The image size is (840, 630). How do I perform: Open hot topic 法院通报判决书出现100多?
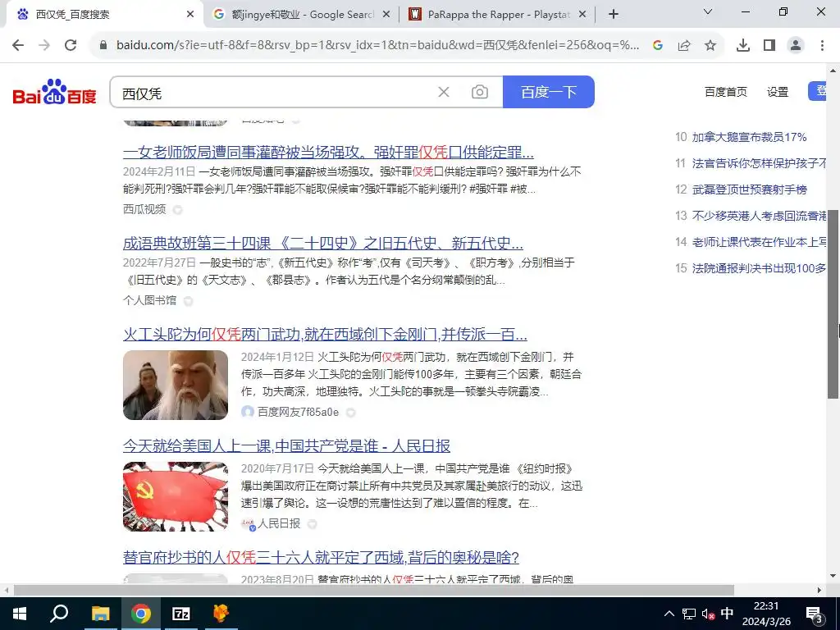point(759,268)
